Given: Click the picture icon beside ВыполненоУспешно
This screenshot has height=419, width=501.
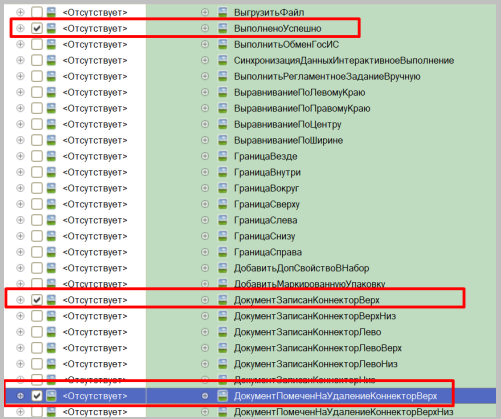Looking at the screenshot, I should pos(222,28).
